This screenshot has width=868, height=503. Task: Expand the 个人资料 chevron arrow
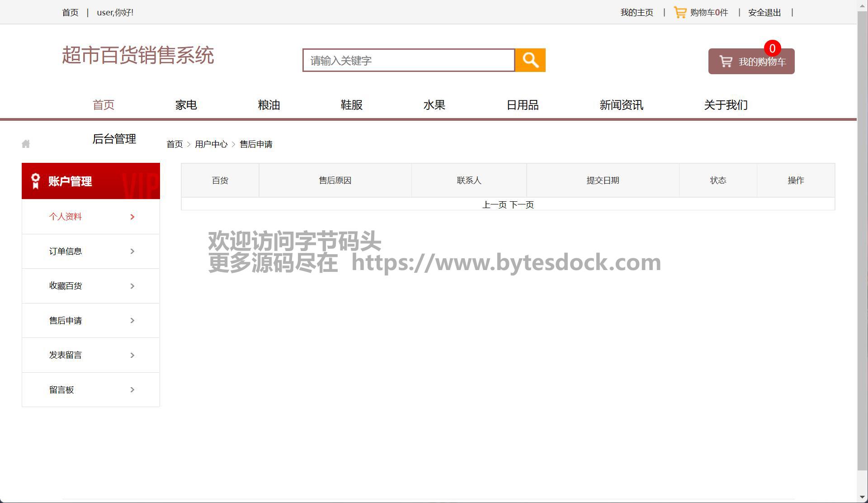coord(132,217)
